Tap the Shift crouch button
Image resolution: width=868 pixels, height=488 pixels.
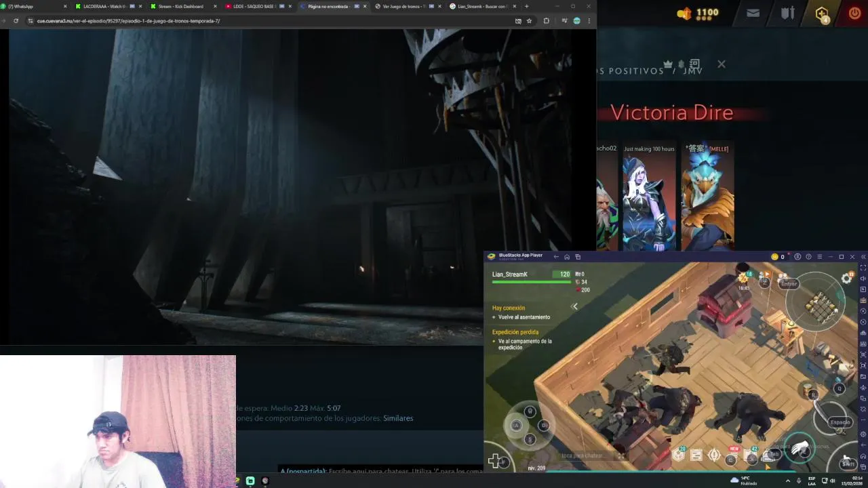(x=848, y=463)
